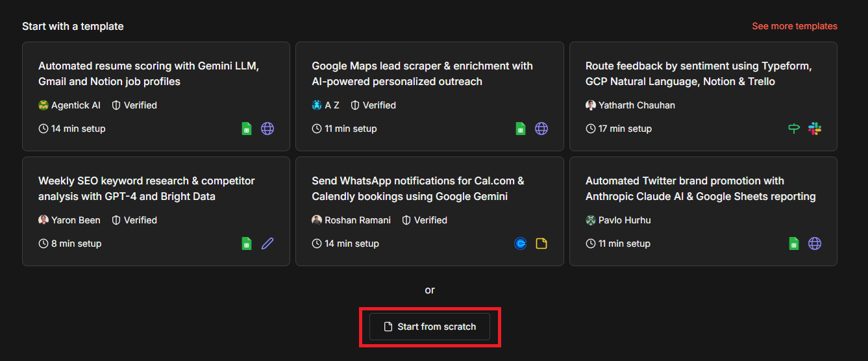Click 11 min setup on Google Maps card

click(351, 129)
